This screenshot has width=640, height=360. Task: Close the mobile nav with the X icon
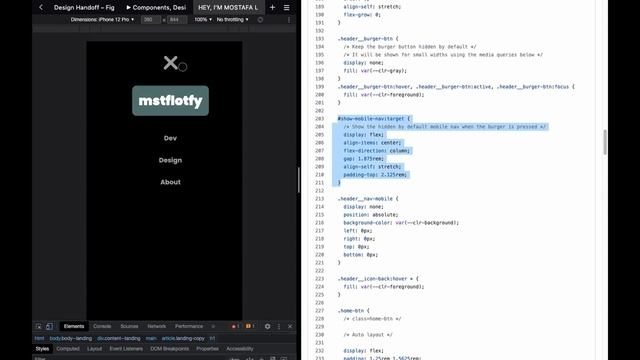pyautogui.click(x=171, y=63)
